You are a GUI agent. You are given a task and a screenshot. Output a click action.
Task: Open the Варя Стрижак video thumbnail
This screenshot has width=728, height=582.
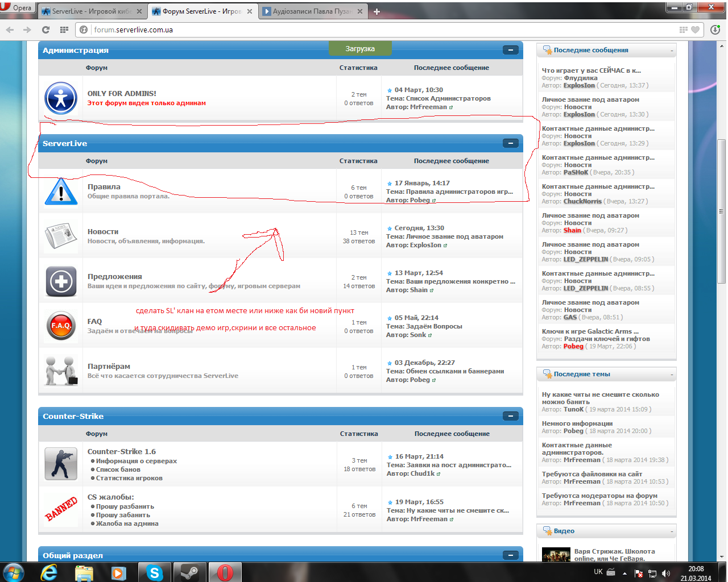(556, 554)
